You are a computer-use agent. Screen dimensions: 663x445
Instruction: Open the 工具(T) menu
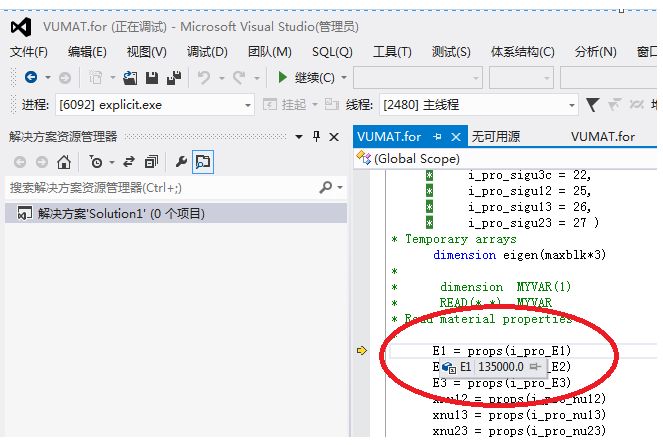click(392, 52)
